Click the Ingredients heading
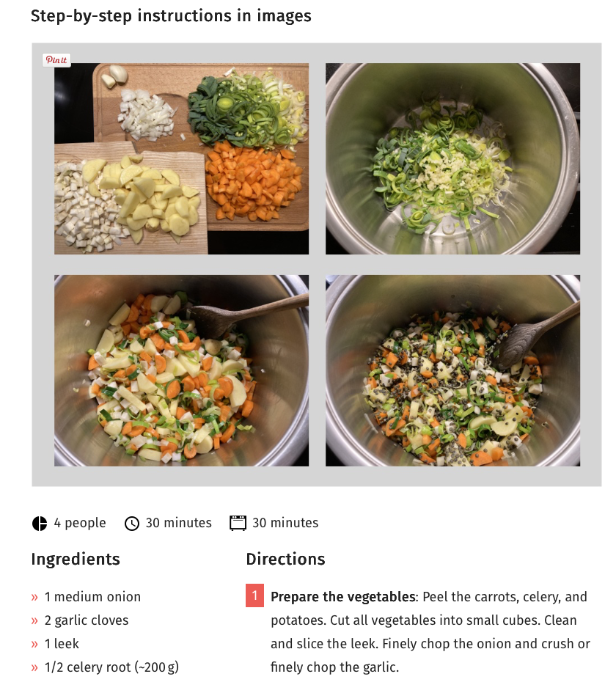Viewport: 616px width, 682px height. (76, 560)
